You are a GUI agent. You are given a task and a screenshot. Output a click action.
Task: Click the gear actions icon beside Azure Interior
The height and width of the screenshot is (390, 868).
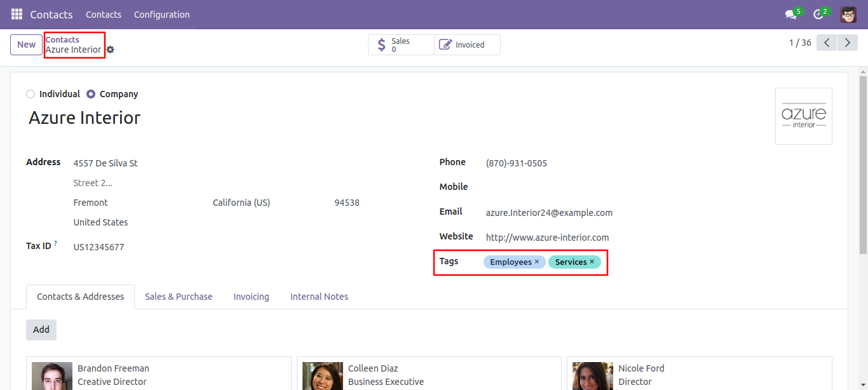coord(111,50)
